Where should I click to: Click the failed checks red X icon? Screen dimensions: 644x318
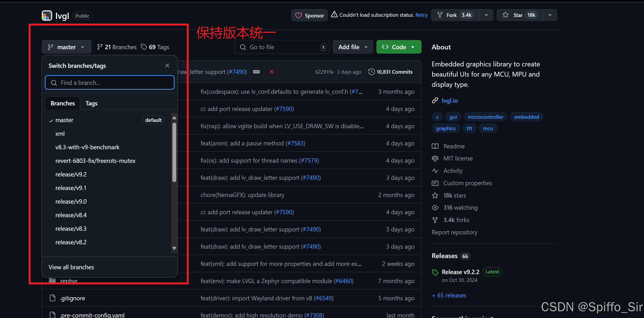click(x=271, y=72)
